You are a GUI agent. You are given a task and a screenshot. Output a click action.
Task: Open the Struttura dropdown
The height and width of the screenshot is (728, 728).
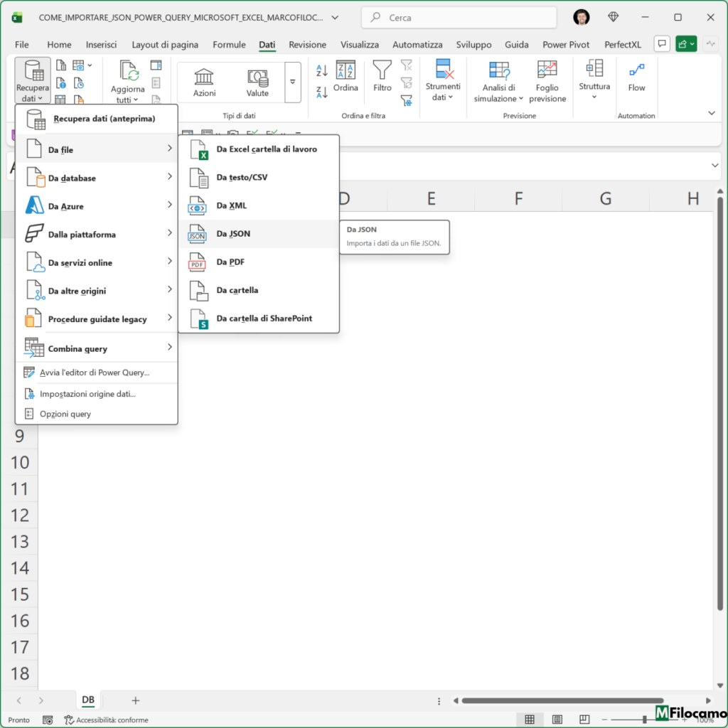coord(594,80)
